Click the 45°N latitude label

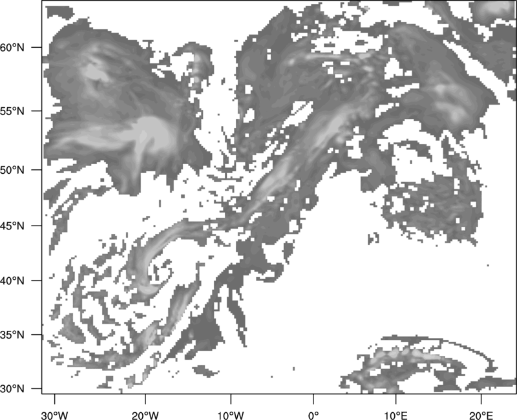[x=12, y=226]
